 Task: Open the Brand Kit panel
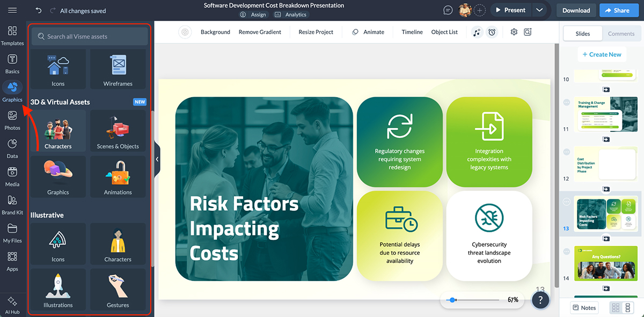click(12, 205)
